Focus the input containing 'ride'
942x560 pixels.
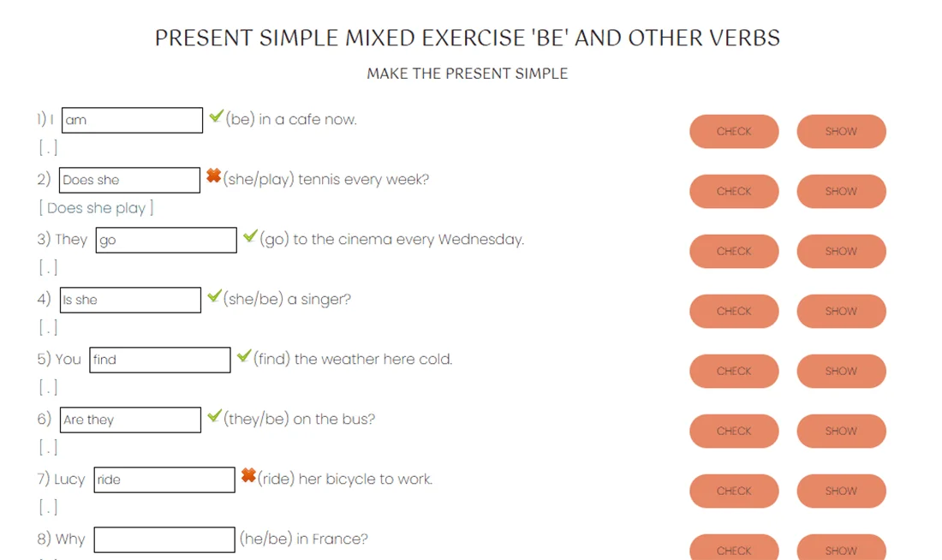click(x=164, y=480)
